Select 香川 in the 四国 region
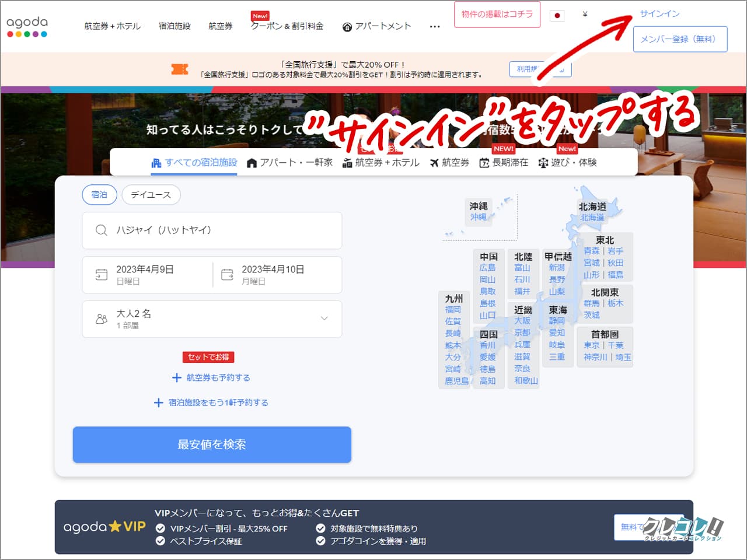The image size is (747, 560). click(487, 345)
